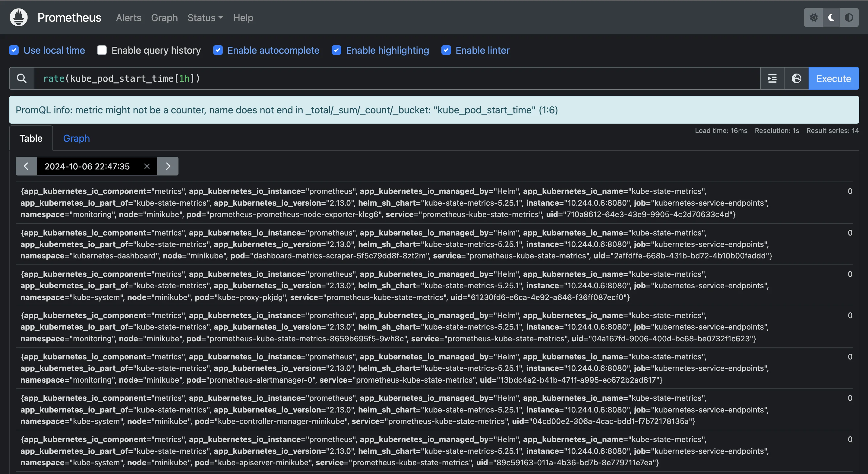This screenshot has width=868, height=474.
Task: Click value 0 of node-exporter-klcg6 row
Action: pos(850,191)
